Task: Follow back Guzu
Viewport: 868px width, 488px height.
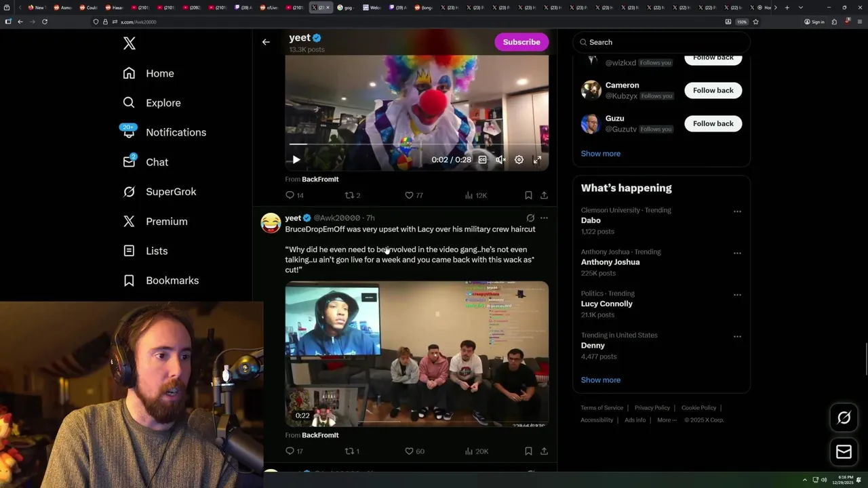Action: click(713, 123)
